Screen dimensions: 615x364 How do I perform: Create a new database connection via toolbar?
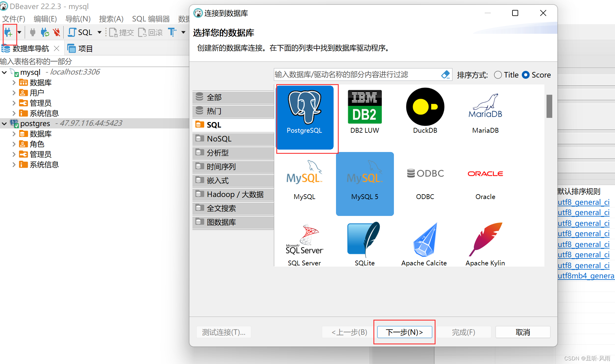8,33
